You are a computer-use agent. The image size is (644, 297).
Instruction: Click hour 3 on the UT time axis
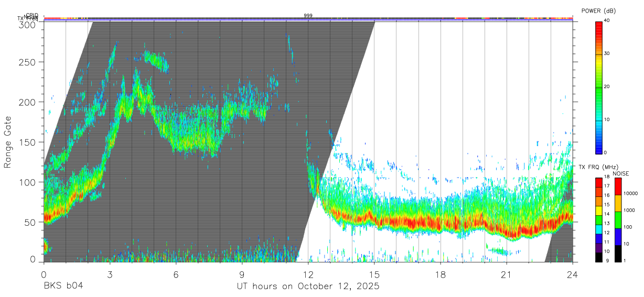pos(110,274)
